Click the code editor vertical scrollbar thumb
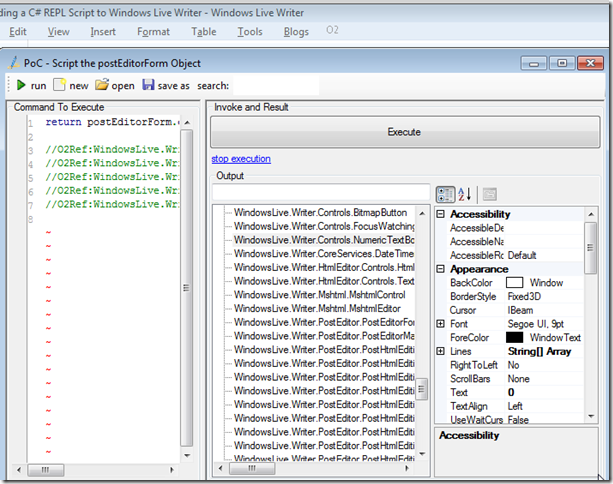This screenshot has width=613, height=484. pyautogui.click(x=186, y=288)
